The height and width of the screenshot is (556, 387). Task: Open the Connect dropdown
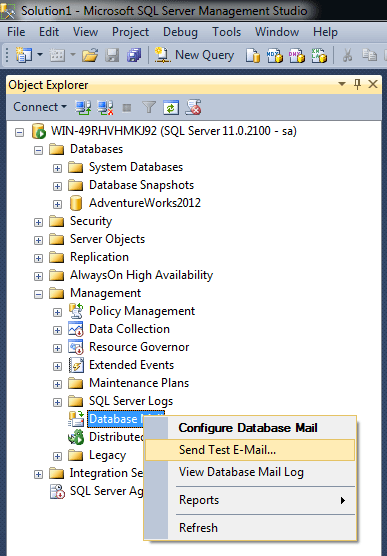40,107
